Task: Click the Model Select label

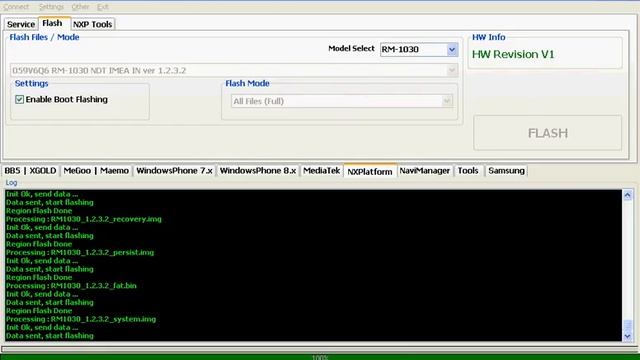Action: [351, 49]
